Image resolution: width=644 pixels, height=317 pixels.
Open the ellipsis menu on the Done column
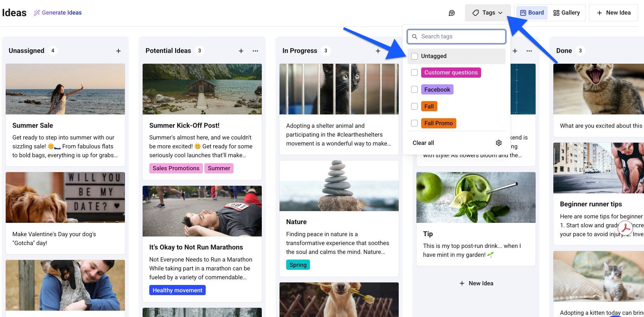(529, 51)
